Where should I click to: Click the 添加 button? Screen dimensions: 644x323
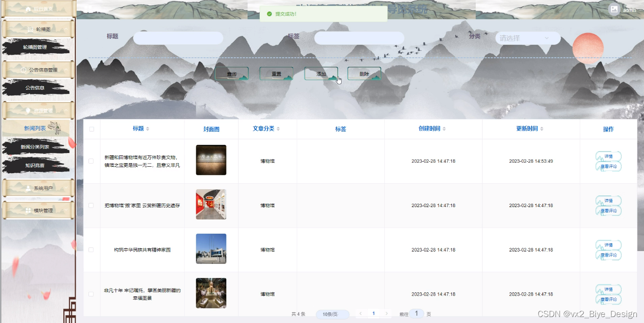click(321, 74)
